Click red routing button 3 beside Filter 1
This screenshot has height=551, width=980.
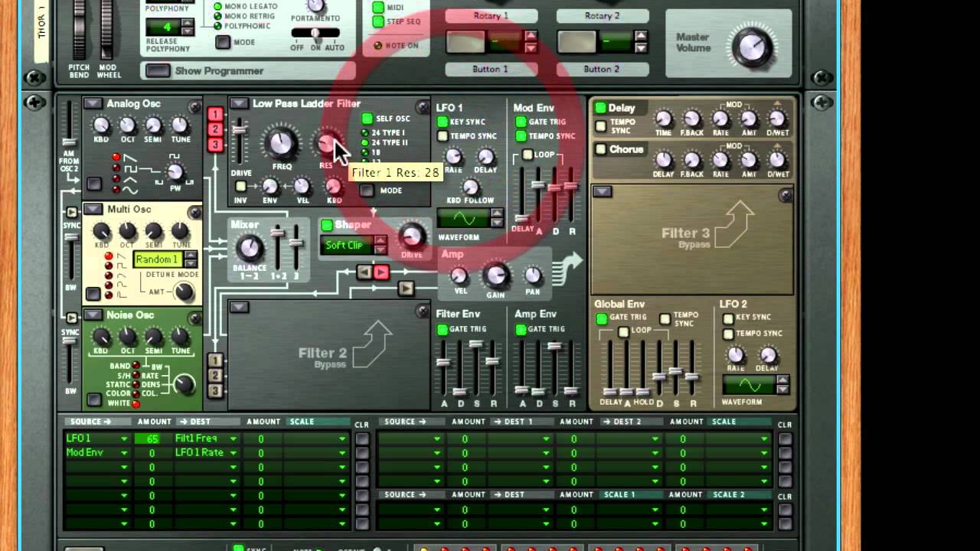[x=215, y=145]
